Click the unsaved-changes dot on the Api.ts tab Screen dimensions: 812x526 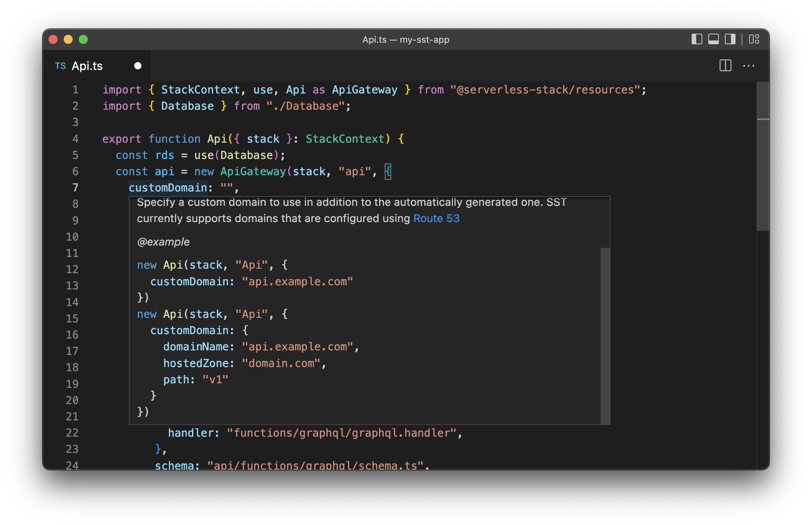pyautogui.click(x=137, y=66)
